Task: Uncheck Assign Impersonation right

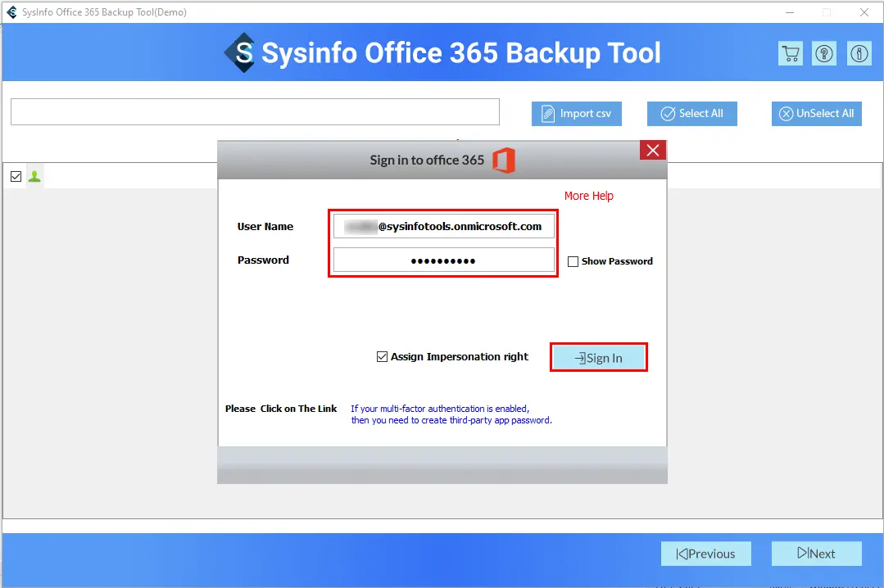Action: 382,357
